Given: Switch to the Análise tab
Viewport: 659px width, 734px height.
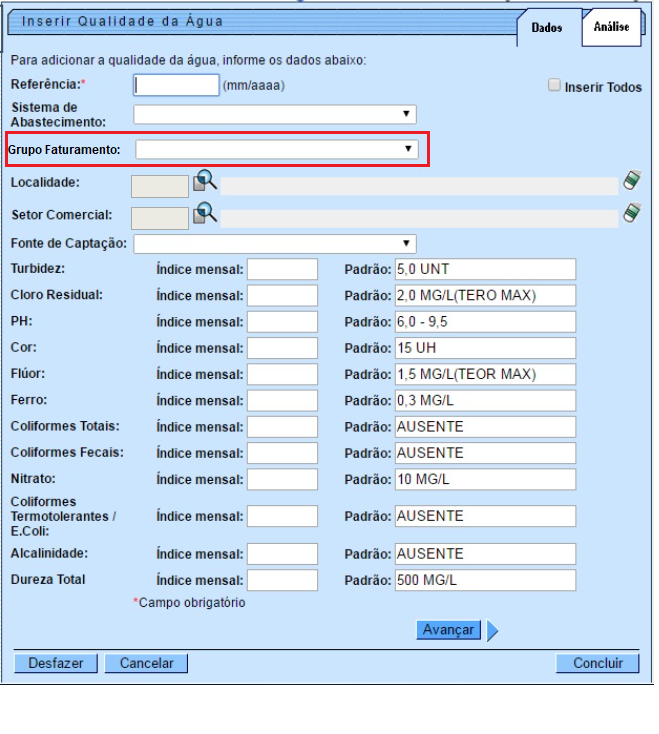Looking at the screenshot, I should pos(611,28).
